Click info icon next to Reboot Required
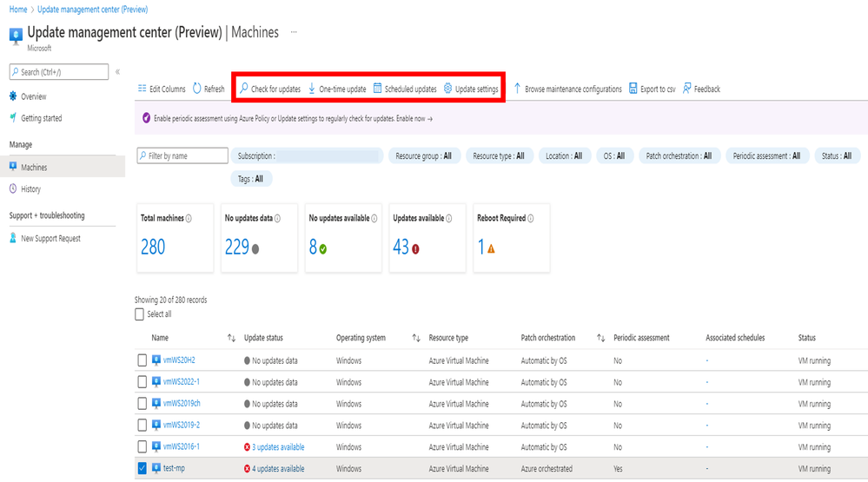 pos(531,219)
